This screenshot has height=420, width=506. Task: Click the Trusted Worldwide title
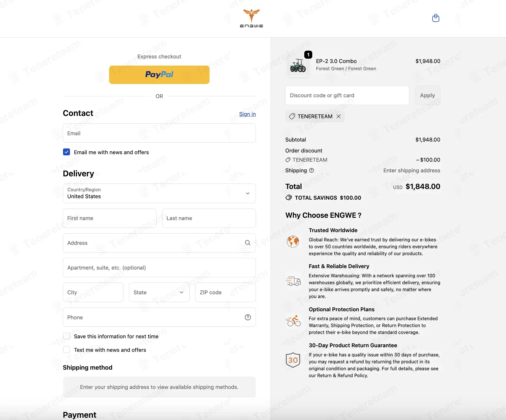coord(333,230)
